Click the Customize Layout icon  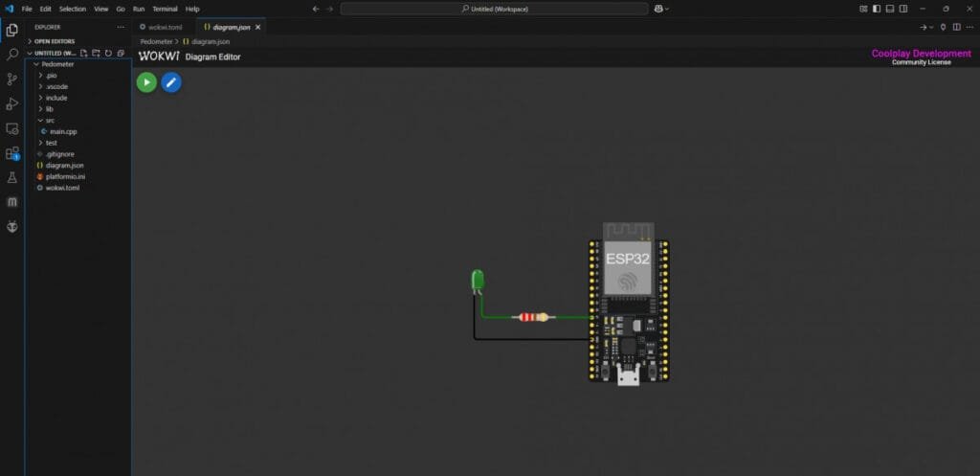coord(864,9)
